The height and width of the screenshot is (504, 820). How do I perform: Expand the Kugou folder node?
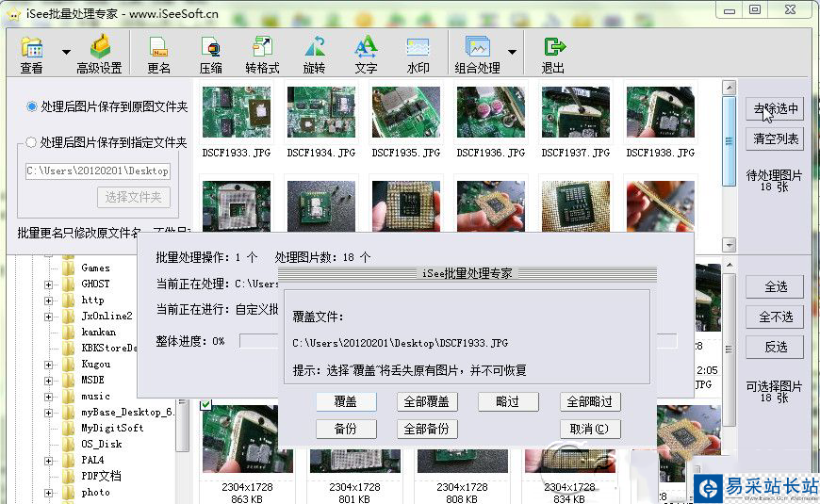point(49,365)
